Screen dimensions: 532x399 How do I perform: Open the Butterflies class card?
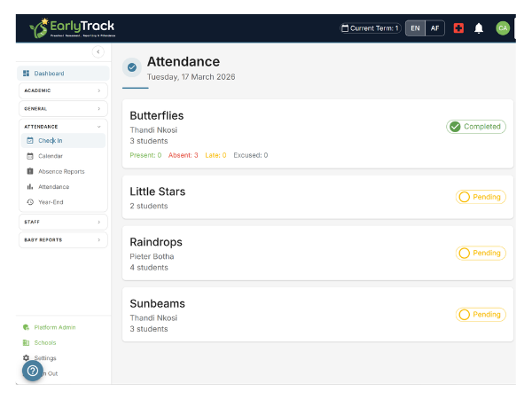tap(317, 134)
